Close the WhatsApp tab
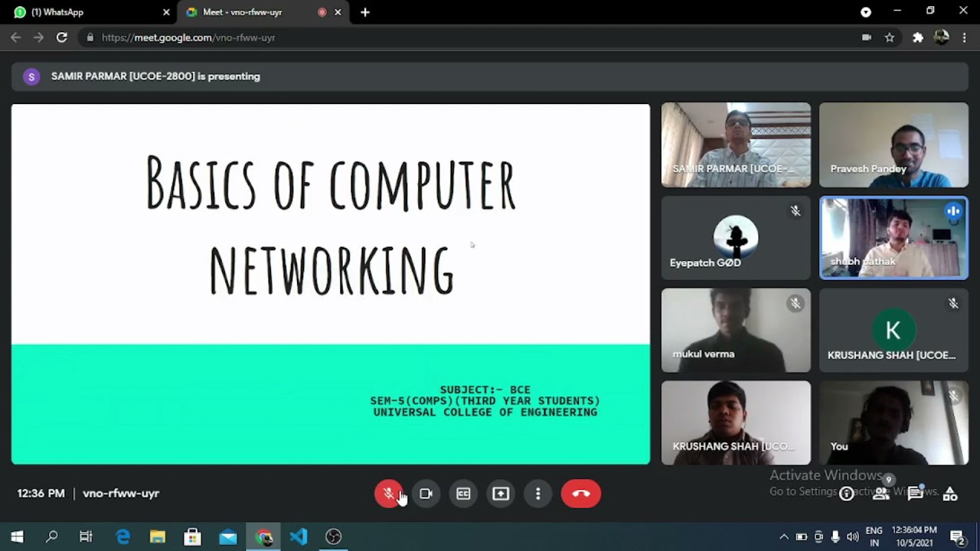 coord(166,12)
